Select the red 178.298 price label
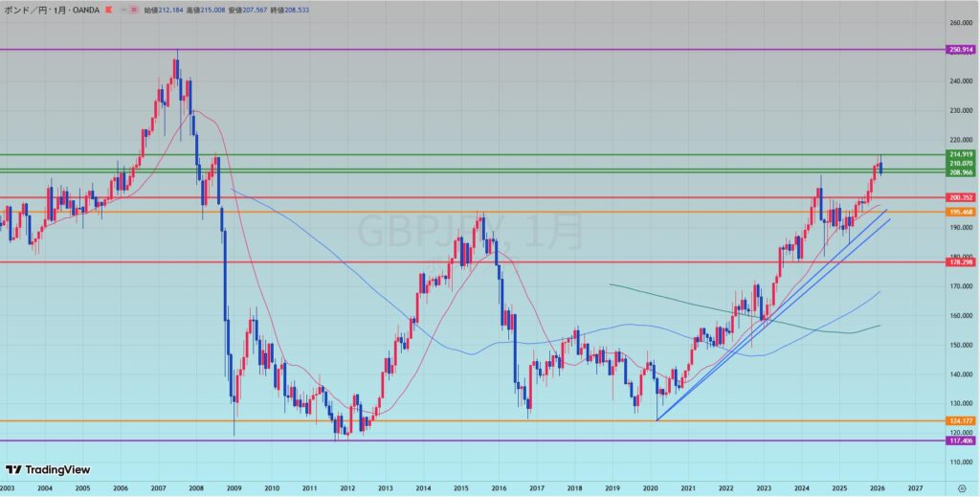Screen dimensions: 980x497 (960, 261)
